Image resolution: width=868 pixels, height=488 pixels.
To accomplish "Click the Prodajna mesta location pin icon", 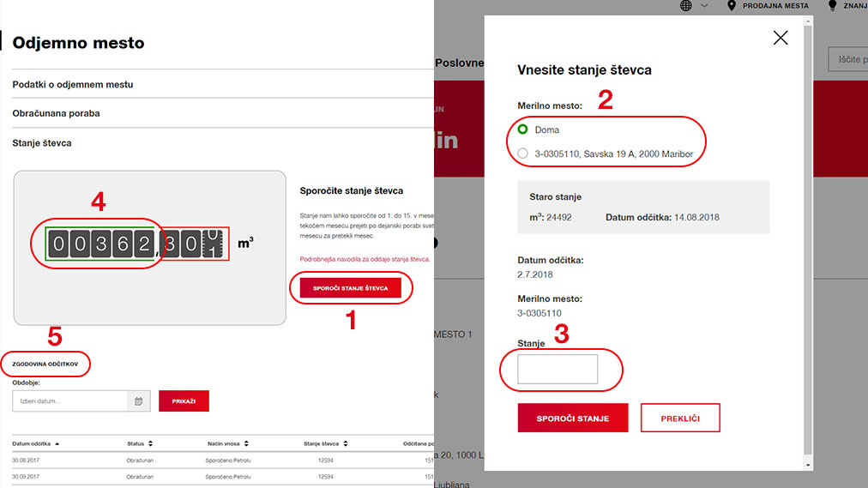I will click(732, 6).
